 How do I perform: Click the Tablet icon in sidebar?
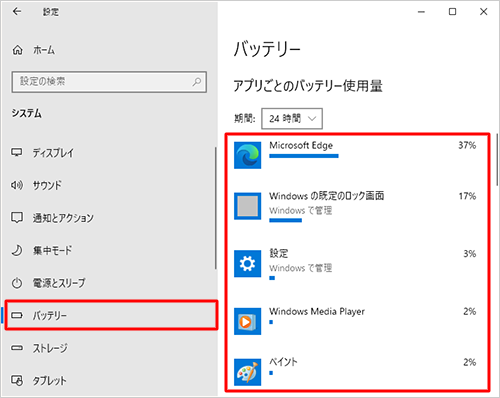coord(17,380)
